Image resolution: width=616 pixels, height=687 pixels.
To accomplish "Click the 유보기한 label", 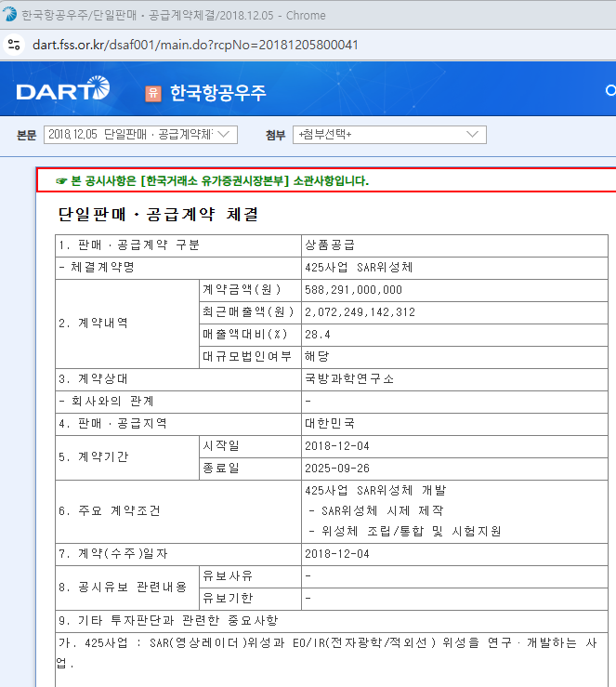I will point(228,599).
